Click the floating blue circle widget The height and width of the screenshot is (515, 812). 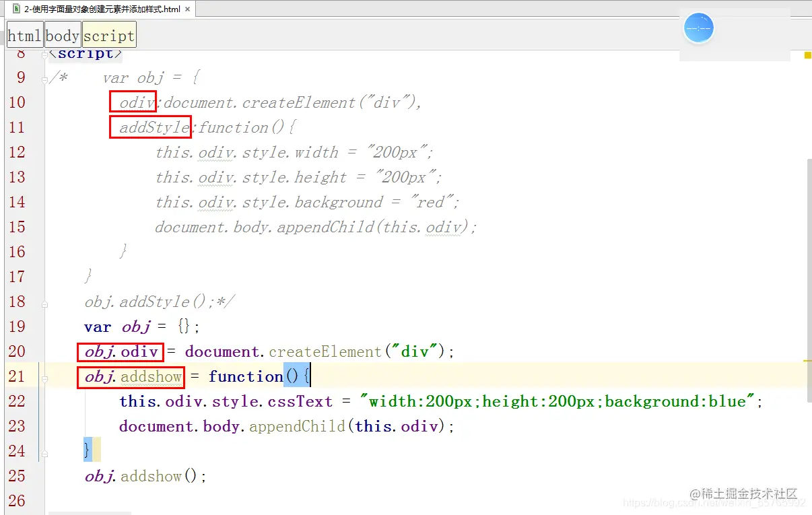[x=698, y=29]
